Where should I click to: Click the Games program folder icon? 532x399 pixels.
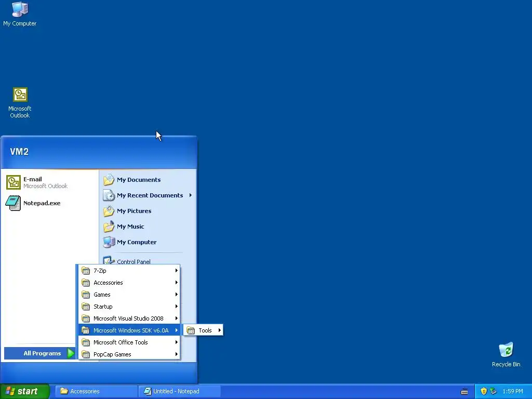(86, 294)
